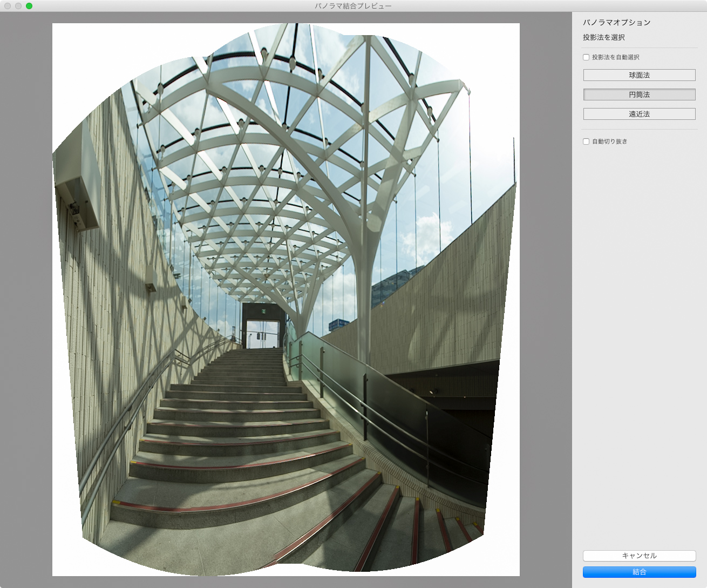Click the キャンセル button

pyautogui.click(x=639, y=556)
